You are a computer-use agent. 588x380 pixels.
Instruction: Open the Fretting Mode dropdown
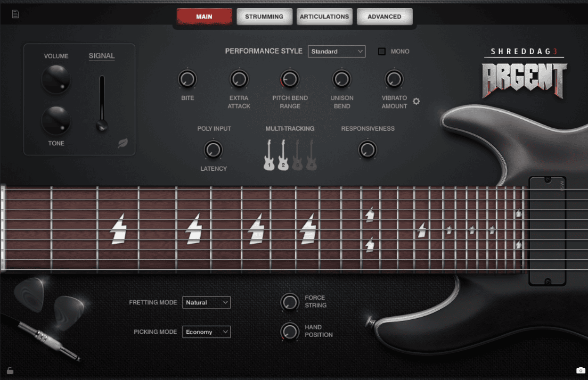206,302
